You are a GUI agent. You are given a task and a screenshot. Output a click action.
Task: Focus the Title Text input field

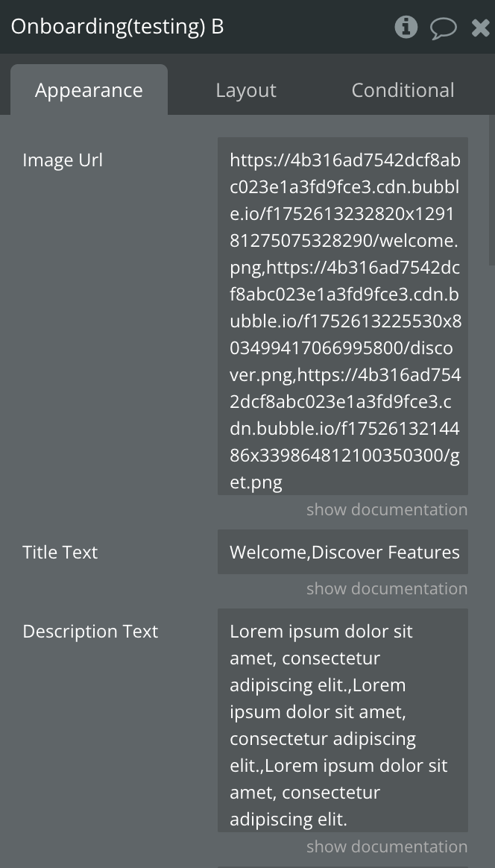click(x=343, y=552)
